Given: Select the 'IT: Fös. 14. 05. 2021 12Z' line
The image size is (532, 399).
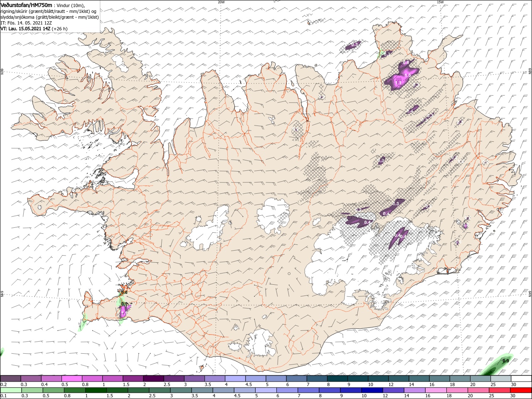Looking at the screenshot, I should click(25, 23).
